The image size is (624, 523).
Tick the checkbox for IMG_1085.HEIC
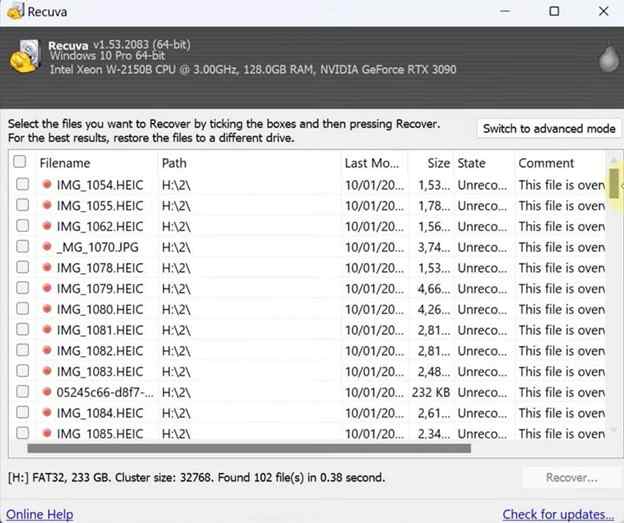23,433
